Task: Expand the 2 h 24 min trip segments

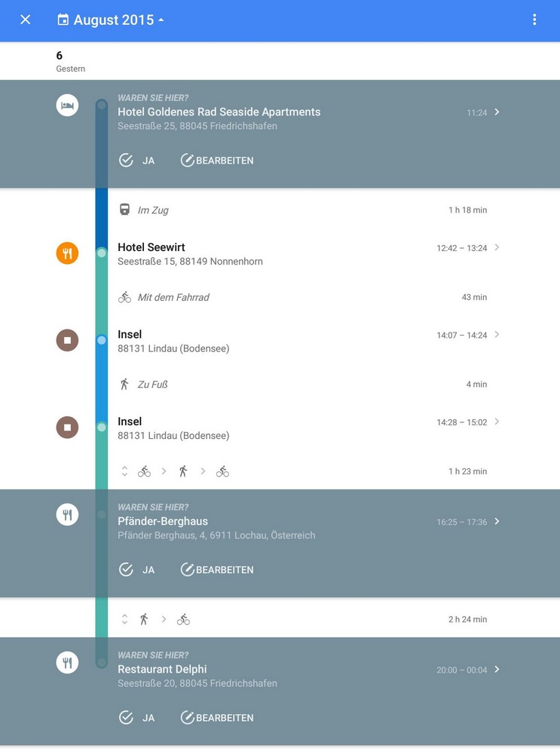Action: [124, 619]
